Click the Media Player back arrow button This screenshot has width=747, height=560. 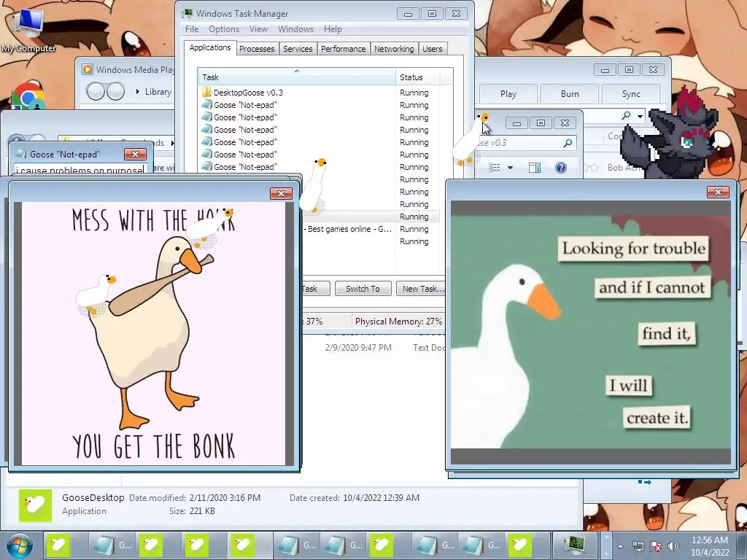tap(96, 91)
